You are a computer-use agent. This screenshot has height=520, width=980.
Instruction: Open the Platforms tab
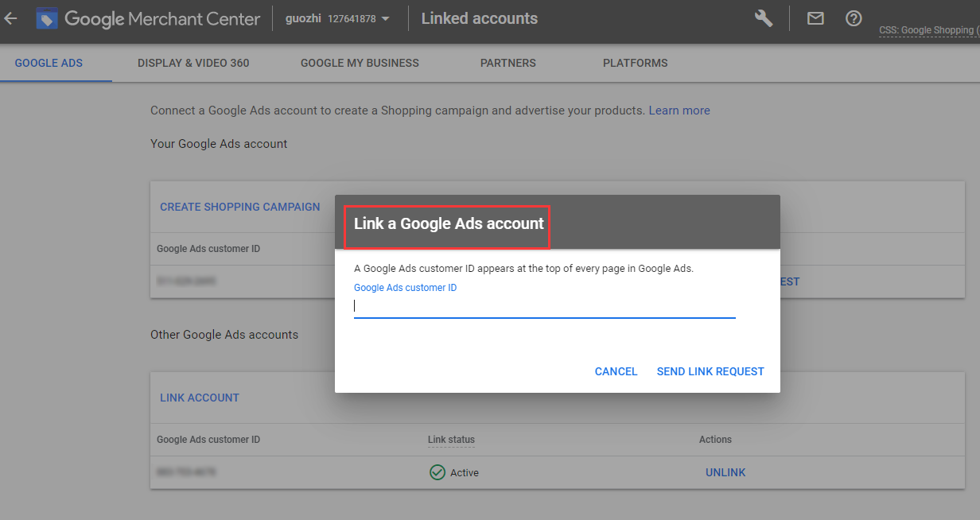pyautogui.click(x=635, y=63)
